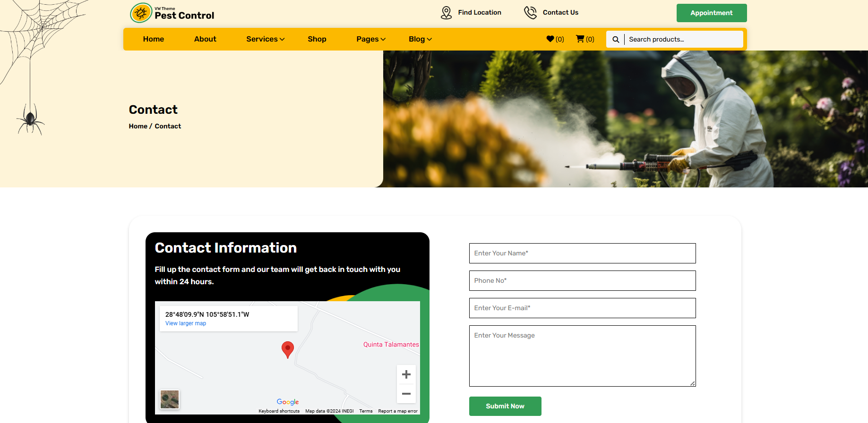
Task: Switch map to satellite view thumbnail
Action: coord(170,399)
